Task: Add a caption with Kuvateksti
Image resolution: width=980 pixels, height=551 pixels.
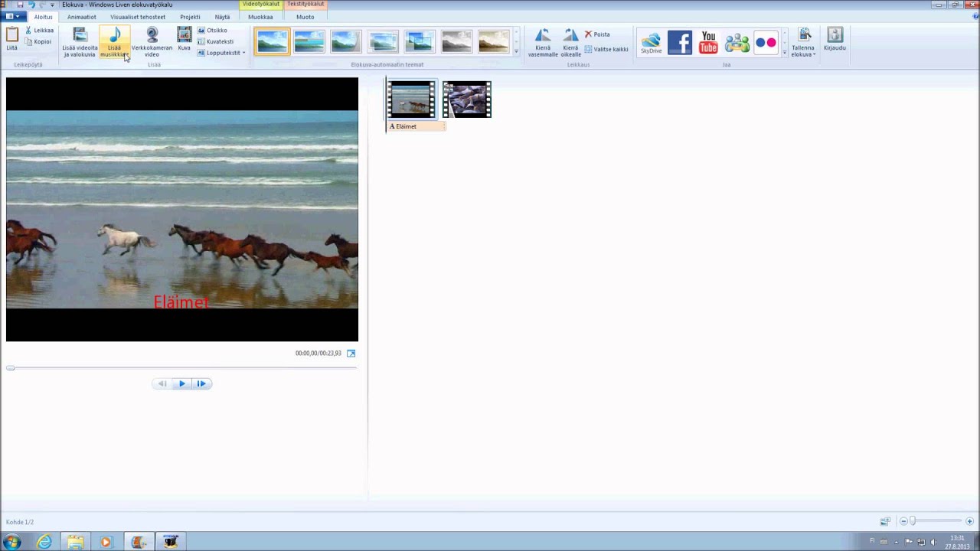Action: (215, 42)
